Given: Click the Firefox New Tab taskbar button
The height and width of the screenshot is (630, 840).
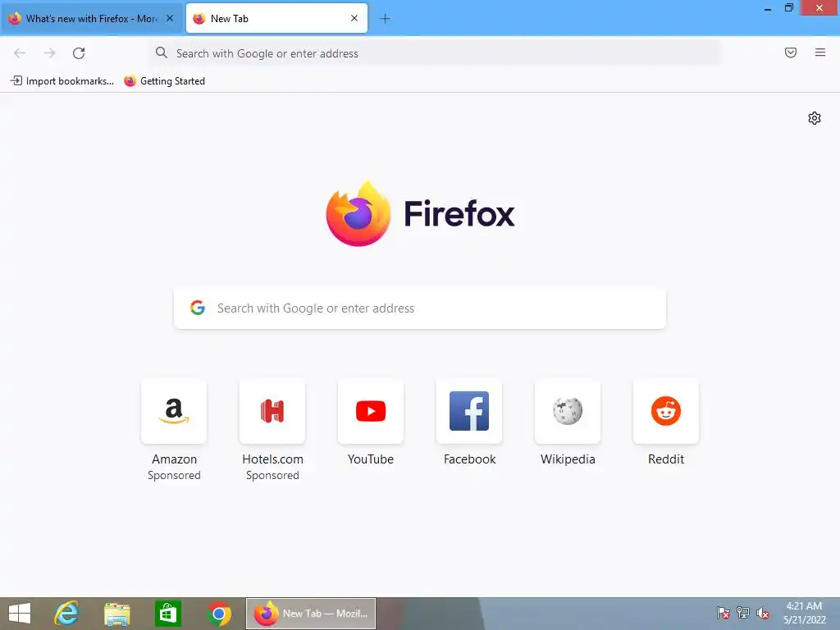Looking at the screenshot, I should click(311, 614).
